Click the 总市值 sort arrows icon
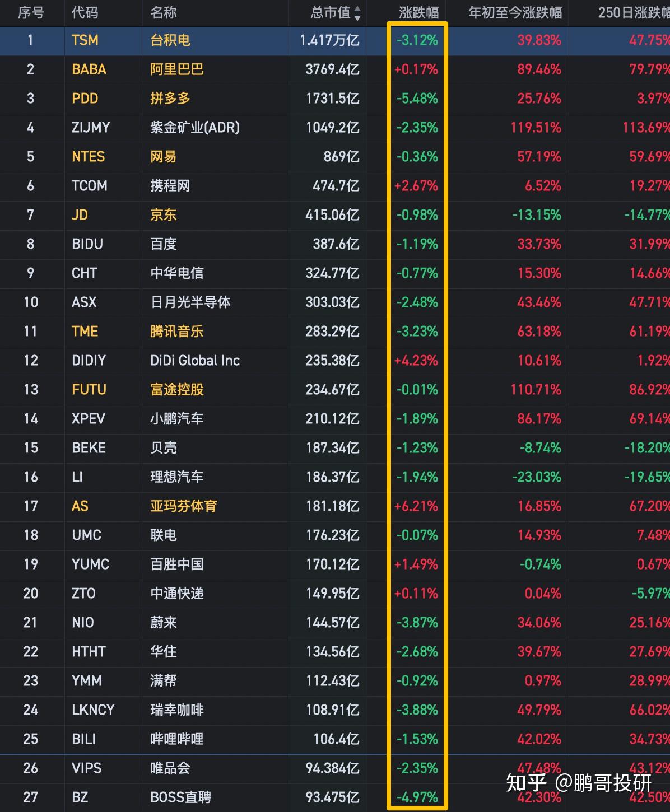670x812 pixels. click(357, 13)
